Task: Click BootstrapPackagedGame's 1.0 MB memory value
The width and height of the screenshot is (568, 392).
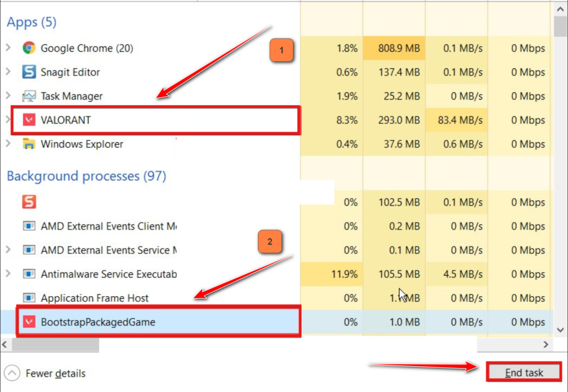Action: pos(404,322)
